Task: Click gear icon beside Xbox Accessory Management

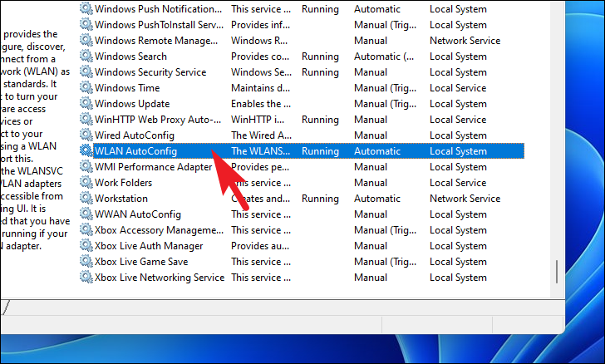Action: tap(86, 230)
